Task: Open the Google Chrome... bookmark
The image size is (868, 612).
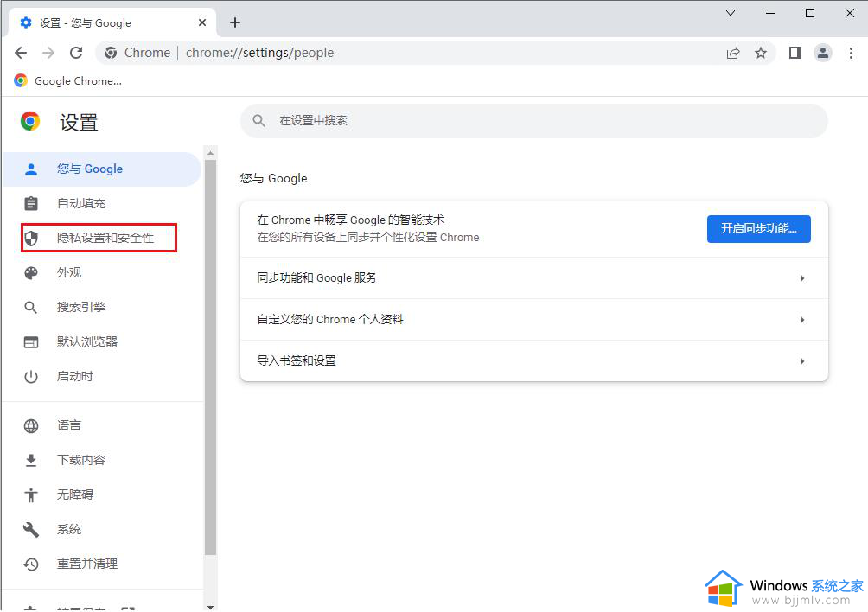Action: [67, 80]
